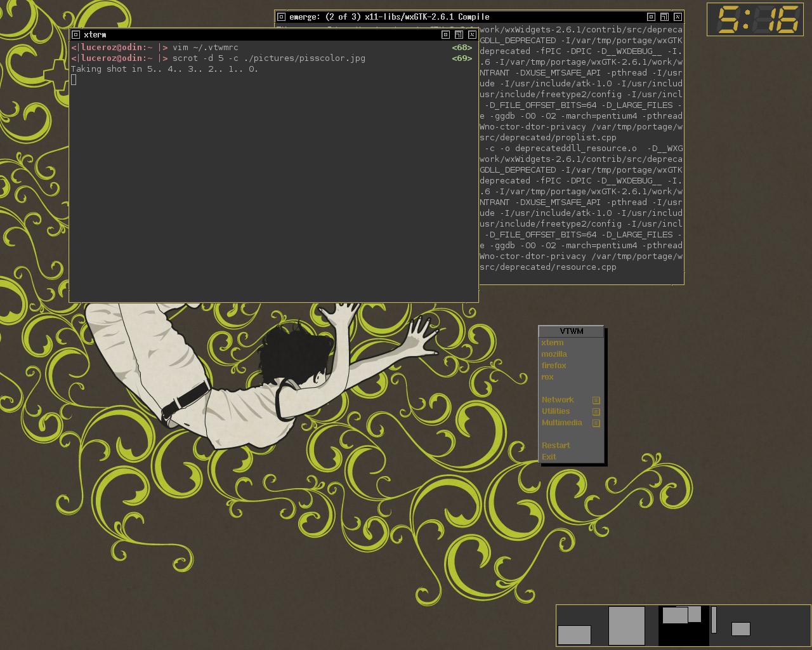Click the 'vim ~/.vtwmrc' command line

tap(206, 48)
